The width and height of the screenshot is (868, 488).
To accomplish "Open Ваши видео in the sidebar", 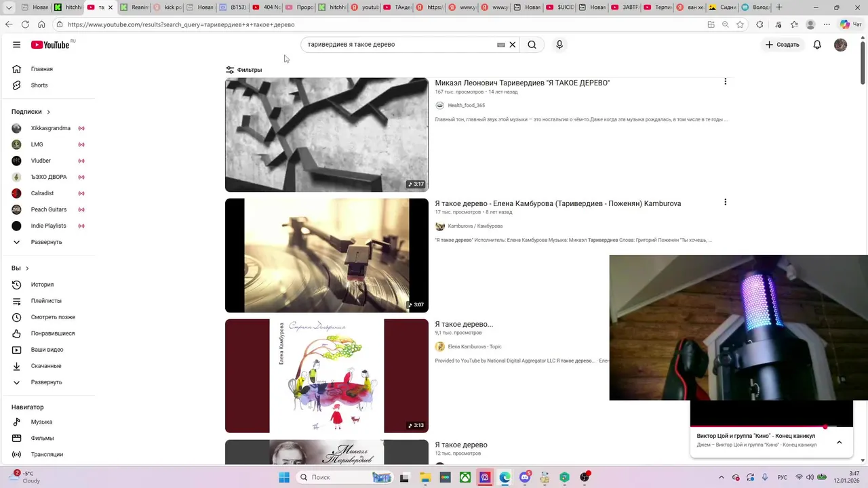I will (47, 350).
